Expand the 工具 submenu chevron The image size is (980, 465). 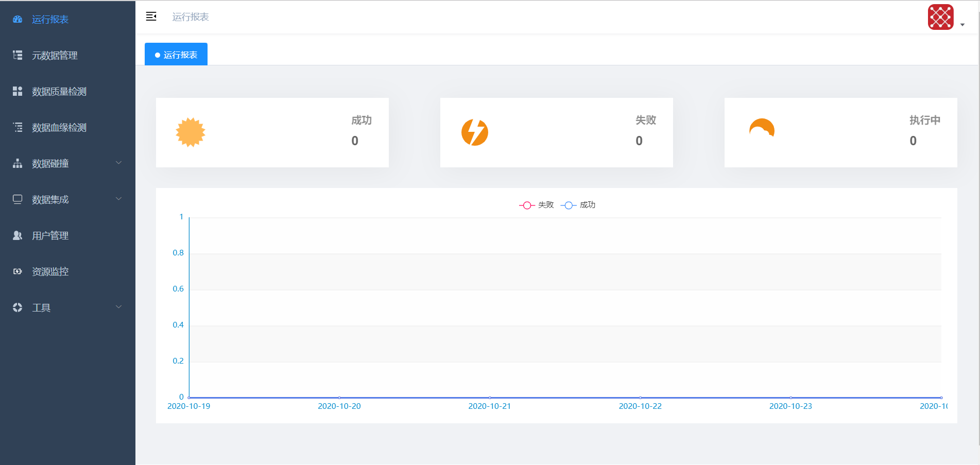[119, 307]
